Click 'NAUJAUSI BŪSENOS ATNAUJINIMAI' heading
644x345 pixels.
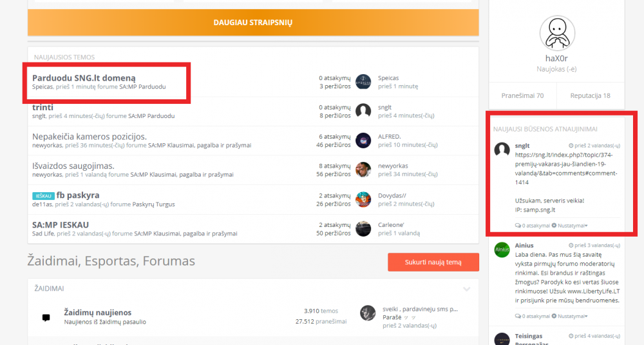tap(545, 129)
